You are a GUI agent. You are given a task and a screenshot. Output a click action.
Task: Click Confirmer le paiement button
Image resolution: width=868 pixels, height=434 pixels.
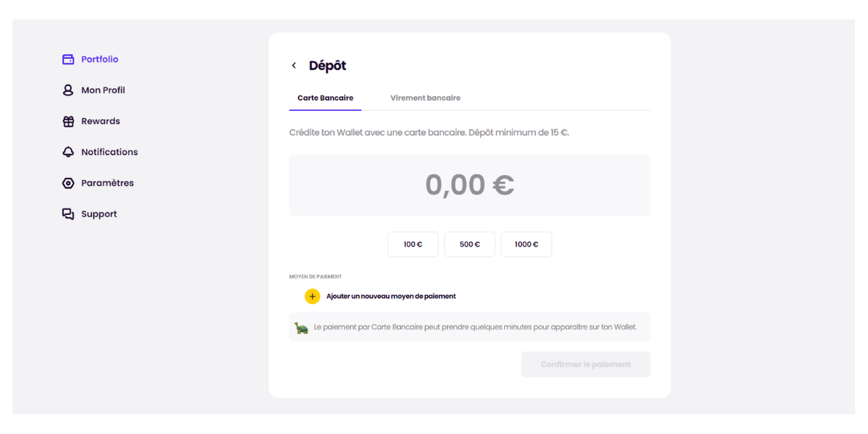click(x=586, y=365)
